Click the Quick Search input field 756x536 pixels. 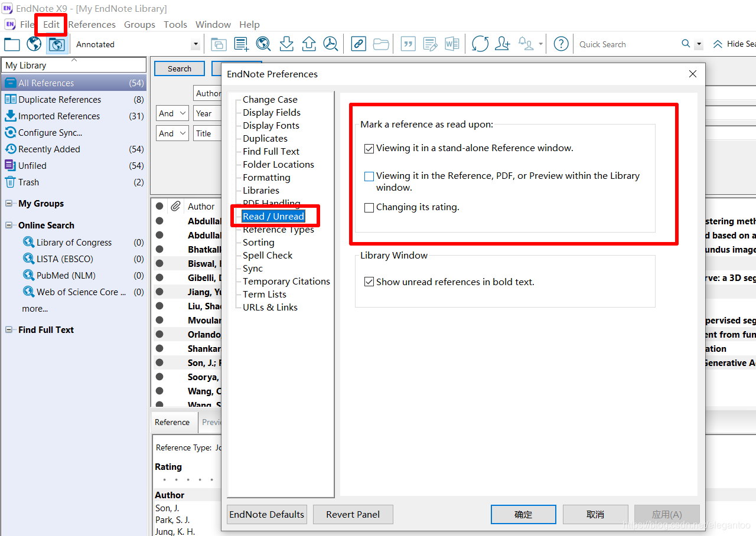click(628, 44)
